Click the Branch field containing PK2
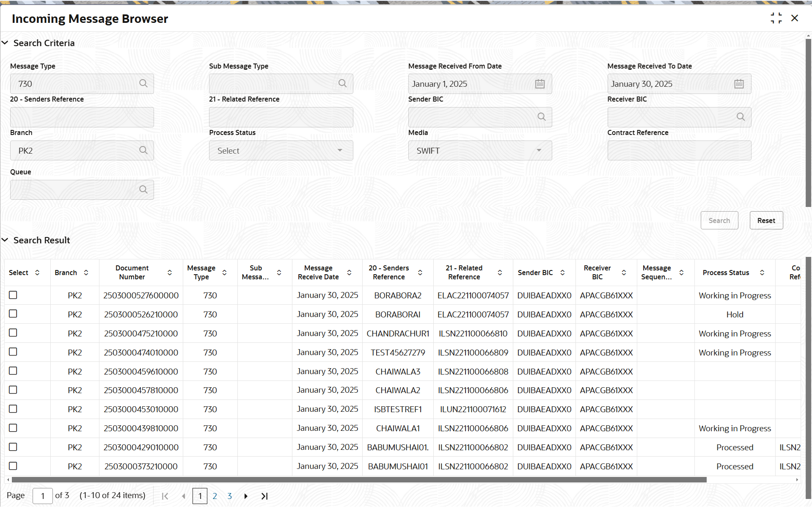Image resolution: width=812 pixels, height=507 pixels. point(82,150)
